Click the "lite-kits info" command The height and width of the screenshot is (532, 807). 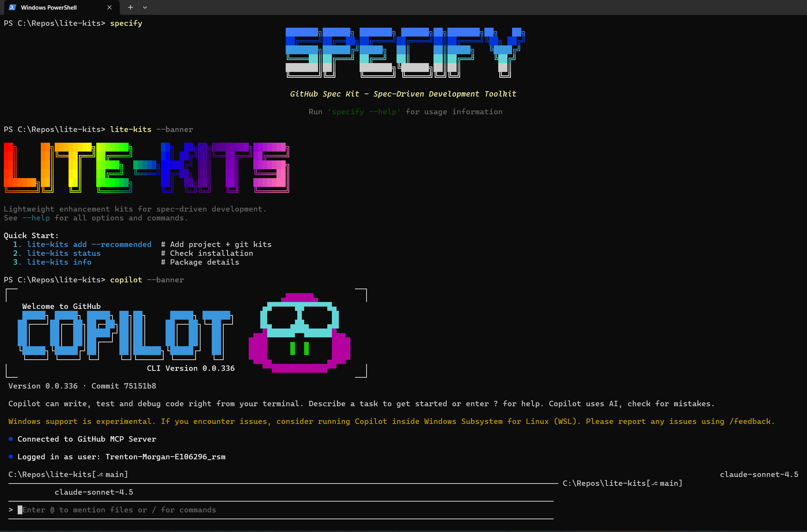pyautogui.click(x=59, y=262)
